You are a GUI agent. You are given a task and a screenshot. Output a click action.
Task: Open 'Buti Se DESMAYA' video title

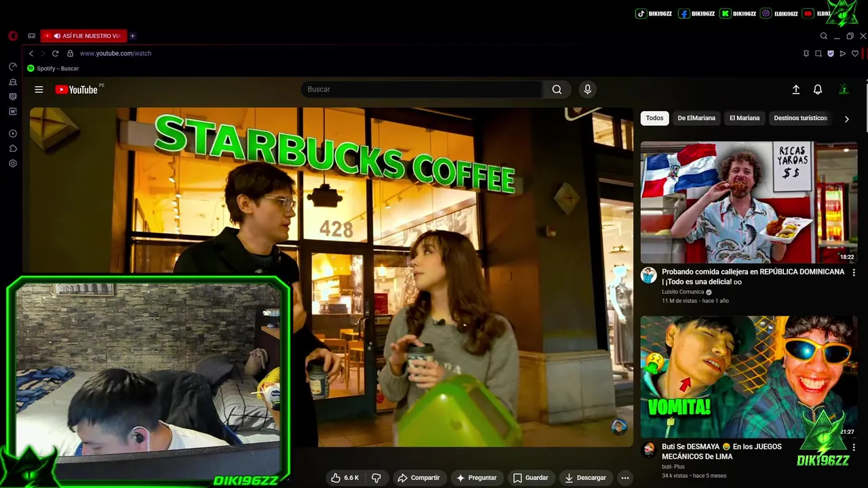[722, 451]
